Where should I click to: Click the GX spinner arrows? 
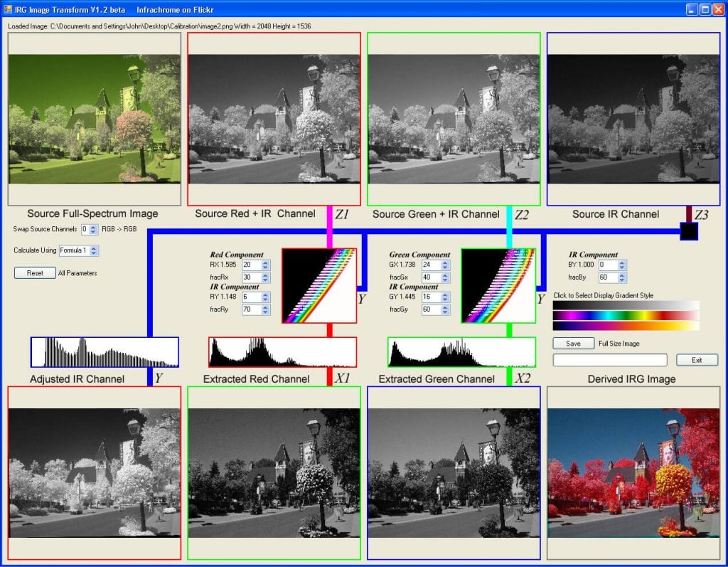pyautogui.click(x=445, y=265)
